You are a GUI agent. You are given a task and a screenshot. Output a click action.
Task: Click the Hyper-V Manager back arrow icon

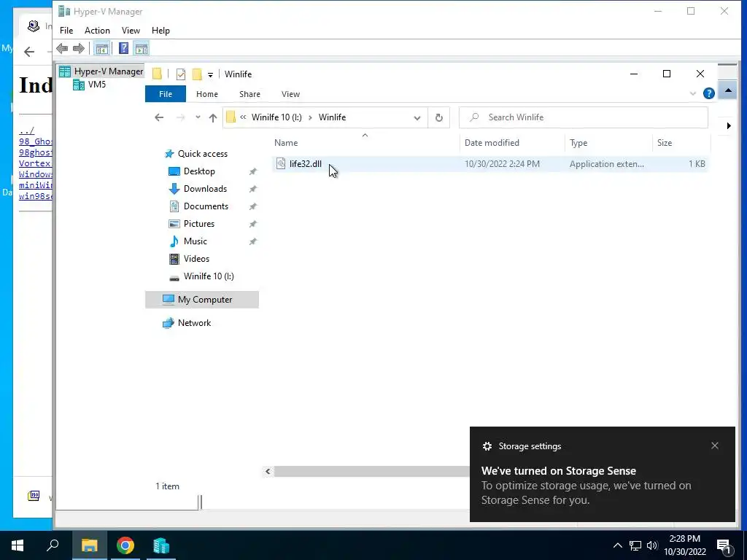point(62,48)
